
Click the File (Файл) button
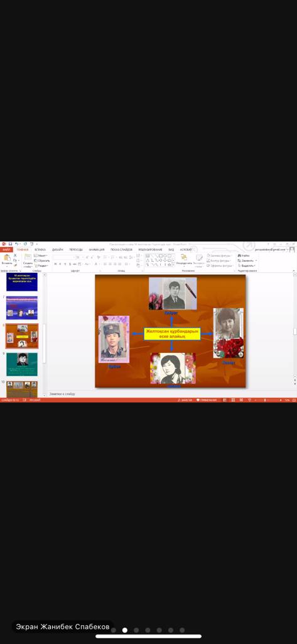tap(6, 249)
